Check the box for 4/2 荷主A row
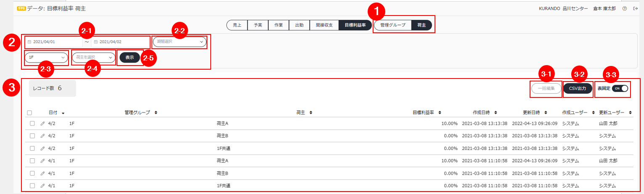The image size is (644, 194). coord(32,124)
